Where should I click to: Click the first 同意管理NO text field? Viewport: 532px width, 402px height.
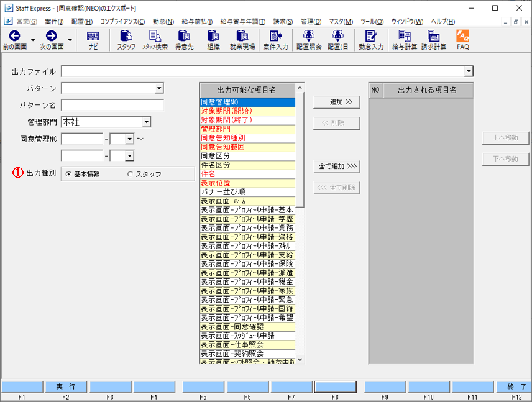82,139
